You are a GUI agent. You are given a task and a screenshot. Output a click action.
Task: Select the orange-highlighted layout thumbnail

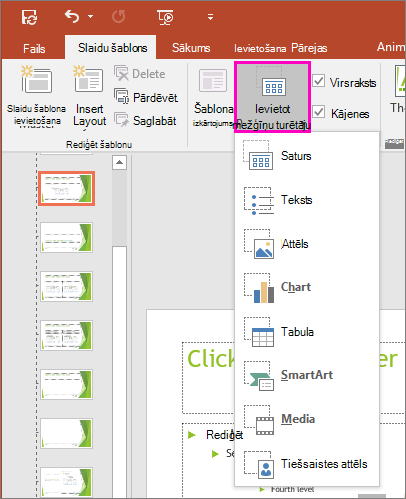pos(66,188)
